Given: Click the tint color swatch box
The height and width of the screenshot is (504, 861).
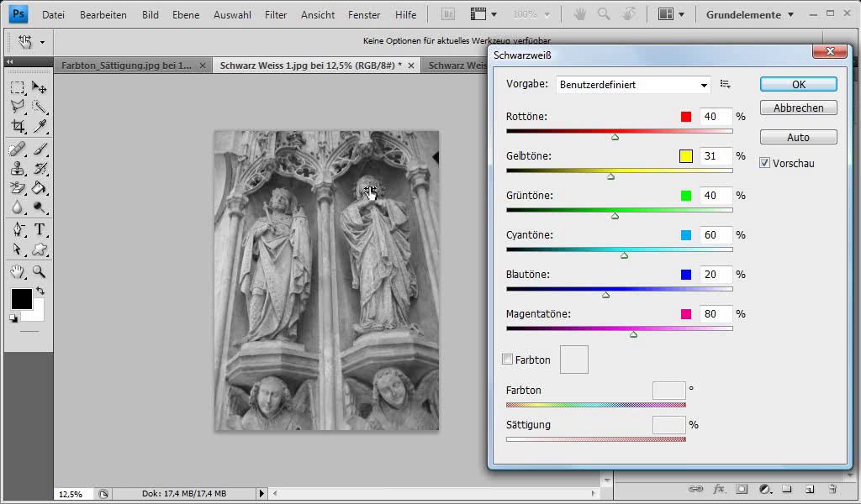Looking at the screenshot, I should tap(573, 360).
